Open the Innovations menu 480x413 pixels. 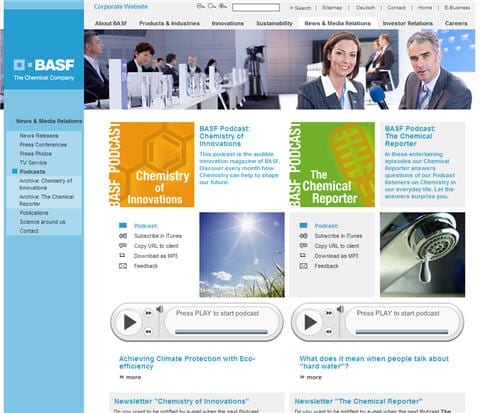(228, 23)
